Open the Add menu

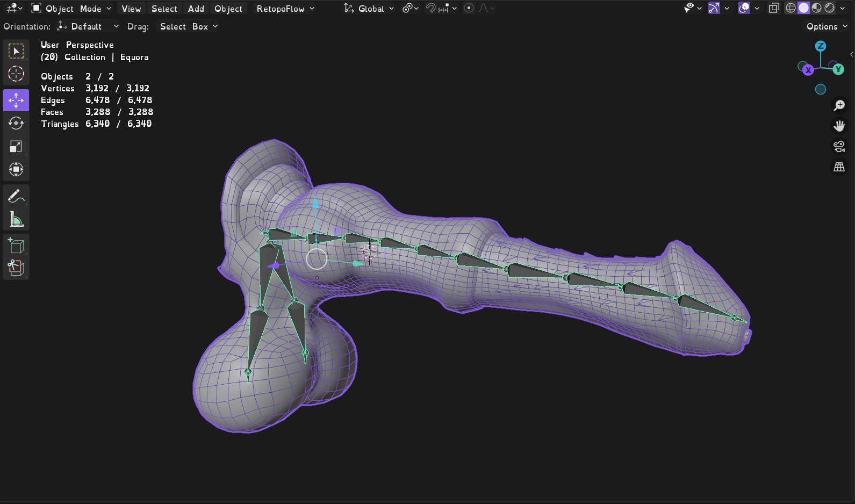point(196,9)
